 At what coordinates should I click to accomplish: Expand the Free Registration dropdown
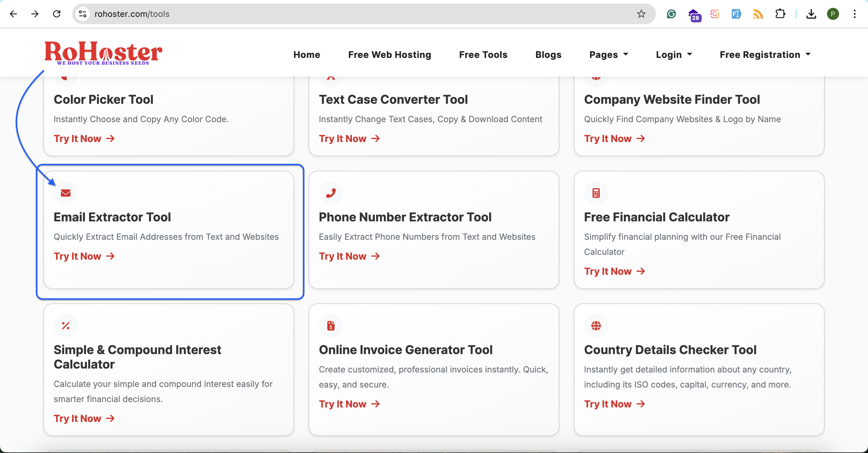(x=765, y=55)
